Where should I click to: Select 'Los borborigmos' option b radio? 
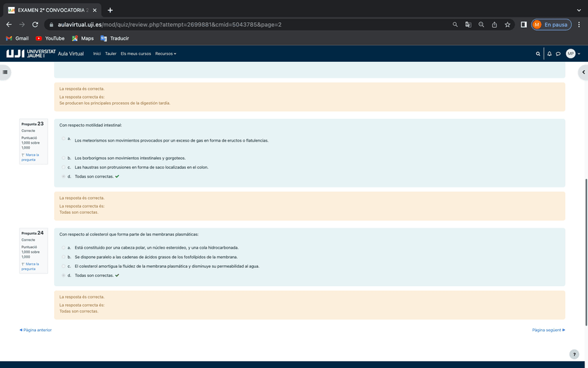pyautogui.click(x=64, y=158)
